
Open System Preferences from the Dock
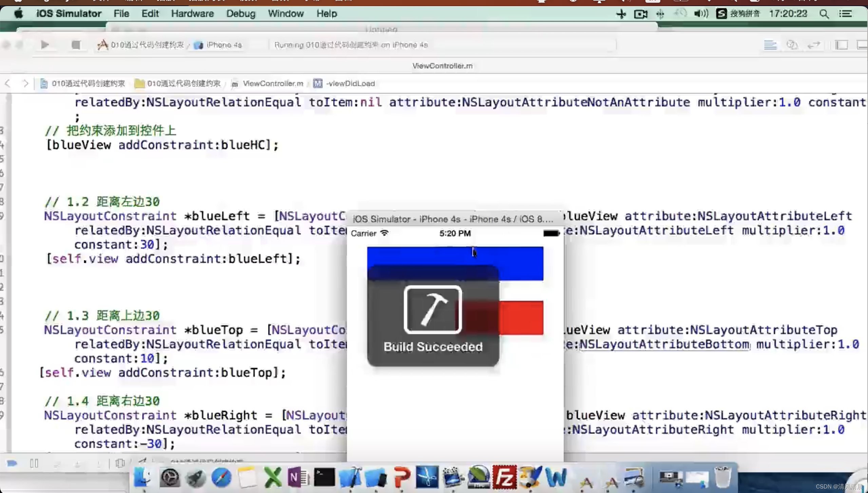click(170, 478)
